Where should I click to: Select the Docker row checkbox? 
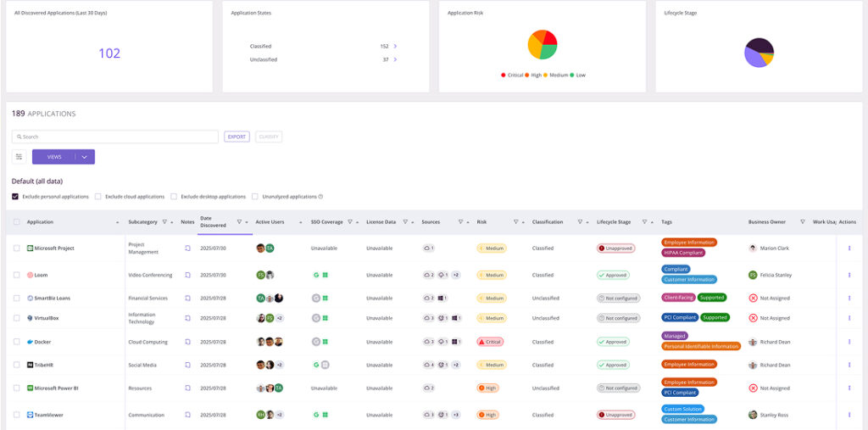click(x=17, y=342)
